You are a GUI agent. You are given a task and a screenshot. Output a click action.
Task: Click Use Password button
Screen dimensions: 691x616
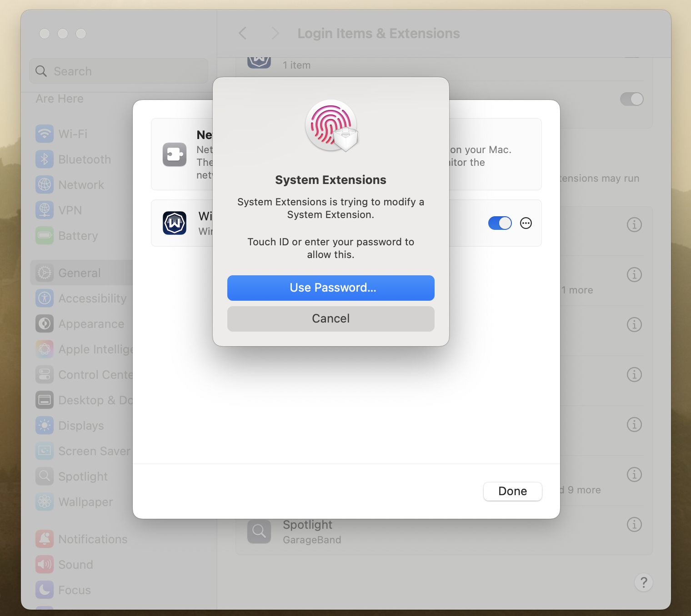click(330, 288)
